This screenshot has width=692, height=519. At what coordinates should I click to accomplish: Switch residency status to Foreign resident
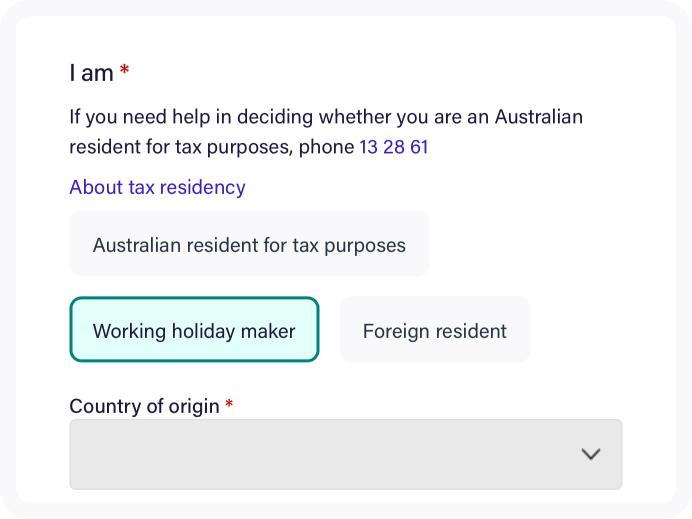(x=435, y=330)
